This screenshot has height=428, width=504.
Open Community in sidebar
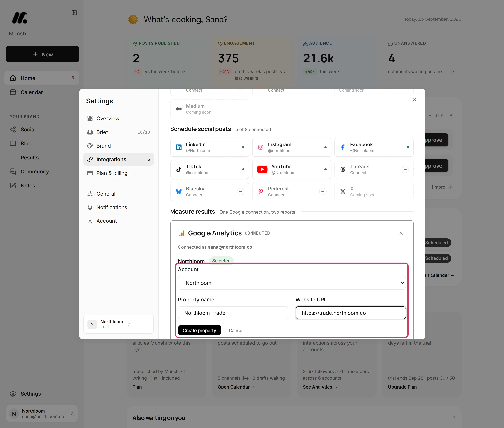42,172
